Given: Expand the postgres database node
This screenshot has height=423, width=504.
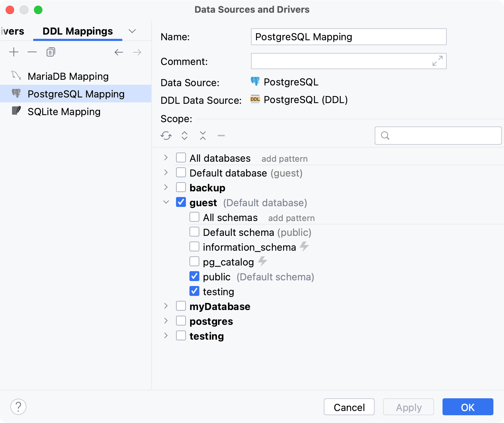Looking at the screenshot, I should (x=166, y=321).
